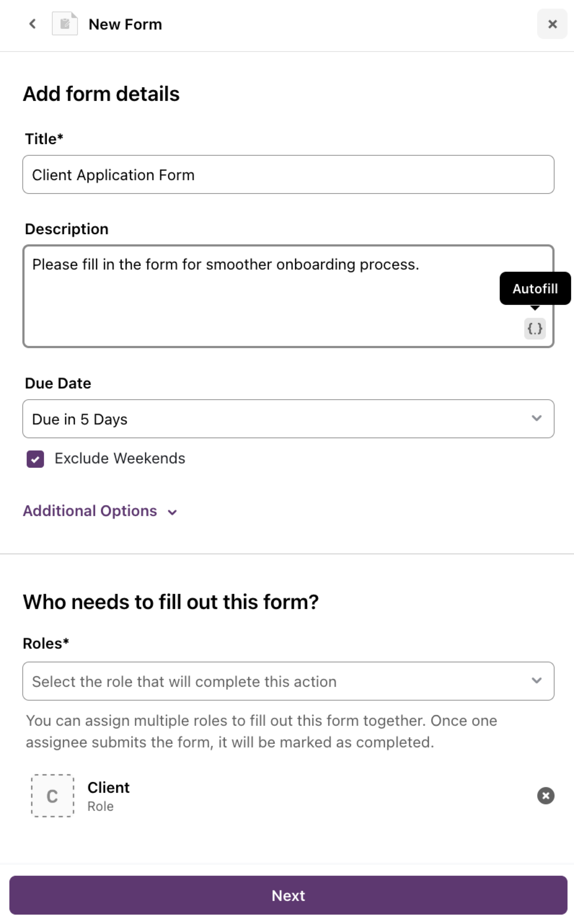Click the Autofill curly braces icon
The width and height of the screenshot is (574, 924).
click(534, 328)
